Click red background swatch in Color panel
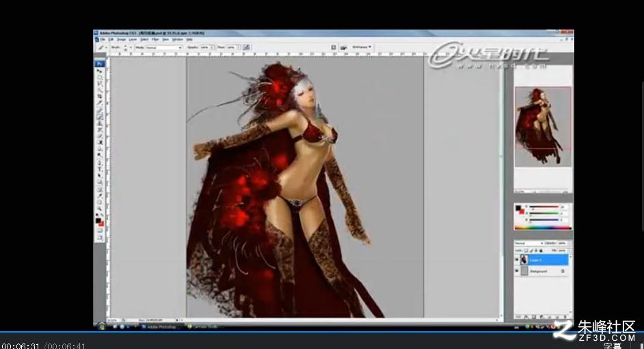This screenshot has height=349, width=644. coord(522,211)
